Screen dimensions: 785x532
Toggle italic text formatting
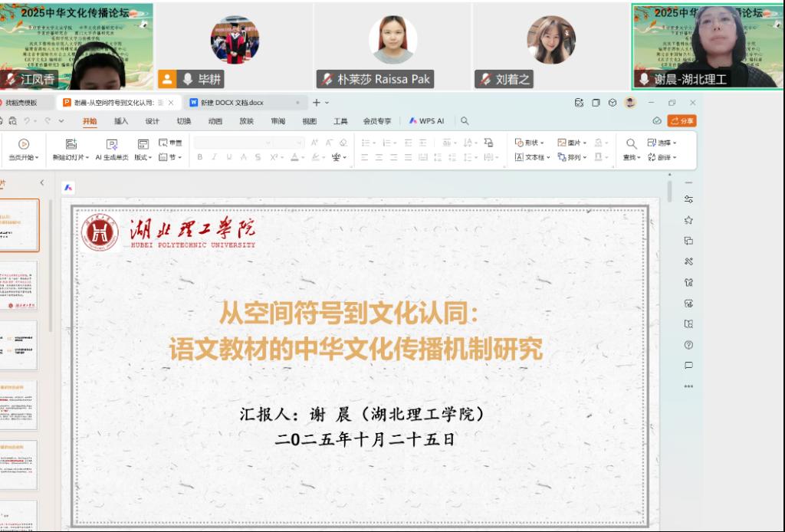click(215, 157)
